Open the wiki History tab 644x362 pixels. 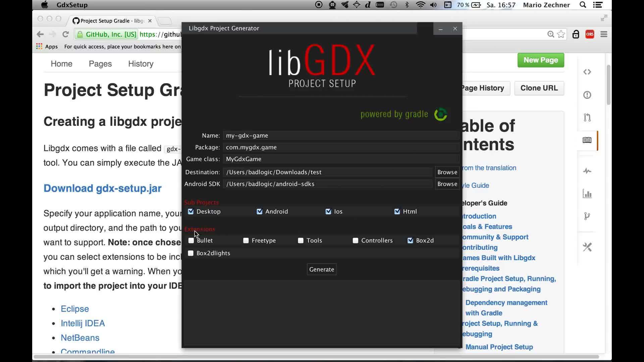point(141,64)
